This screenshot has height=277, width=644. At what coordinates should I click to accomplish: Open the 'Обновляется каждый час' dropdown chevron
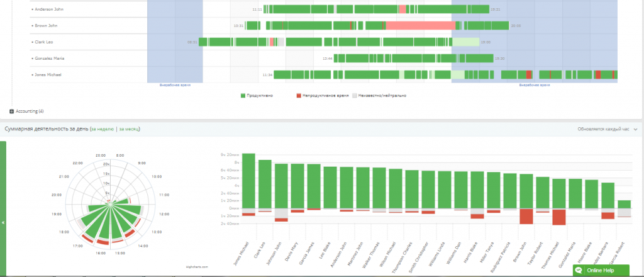635,129
